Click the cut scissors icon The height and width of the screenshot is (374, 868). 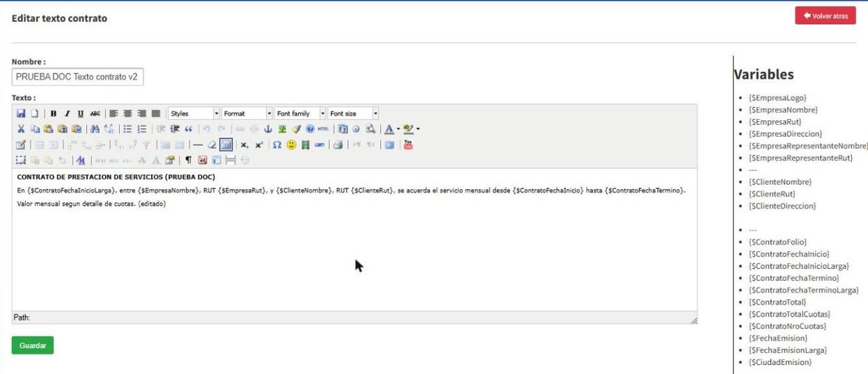(x=21, y=129)
